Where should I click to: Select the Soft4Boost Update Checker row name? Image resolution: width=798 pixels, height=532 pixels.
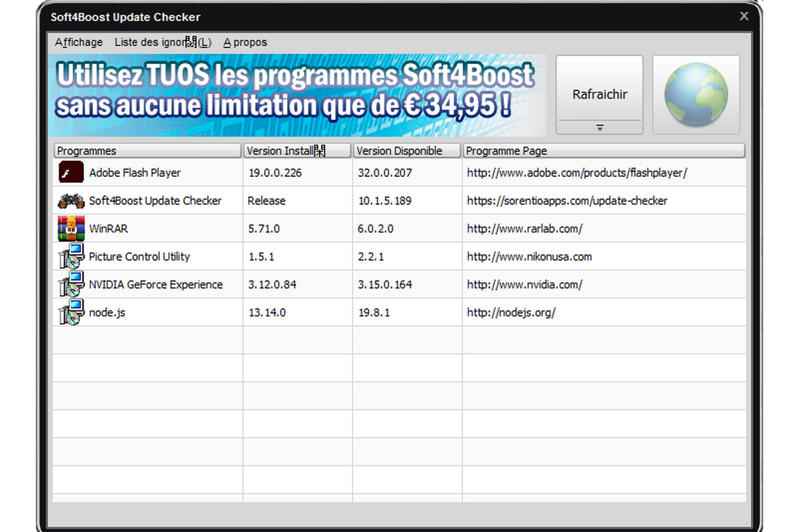[156, 201]
